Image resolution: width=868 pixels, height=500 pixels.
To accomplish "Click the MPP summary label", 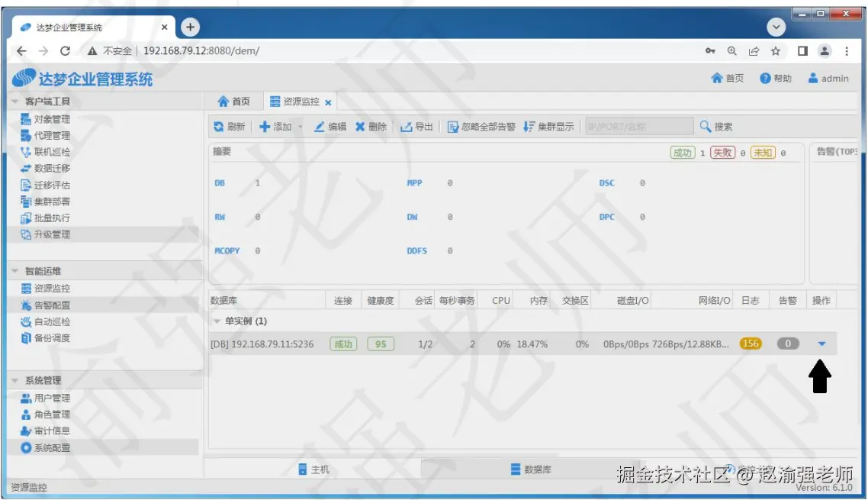I will [414, 183].
